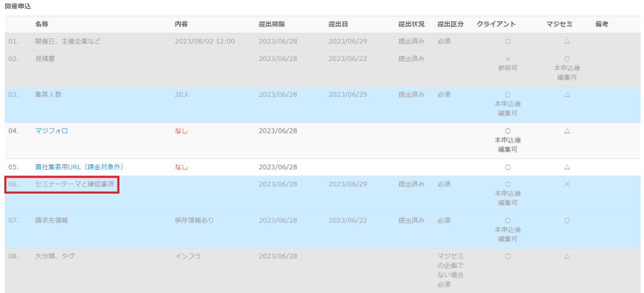Viewport: 644px width, 293px height.
Task: Click the 提出期限 column header
Action: coord(272,24)
